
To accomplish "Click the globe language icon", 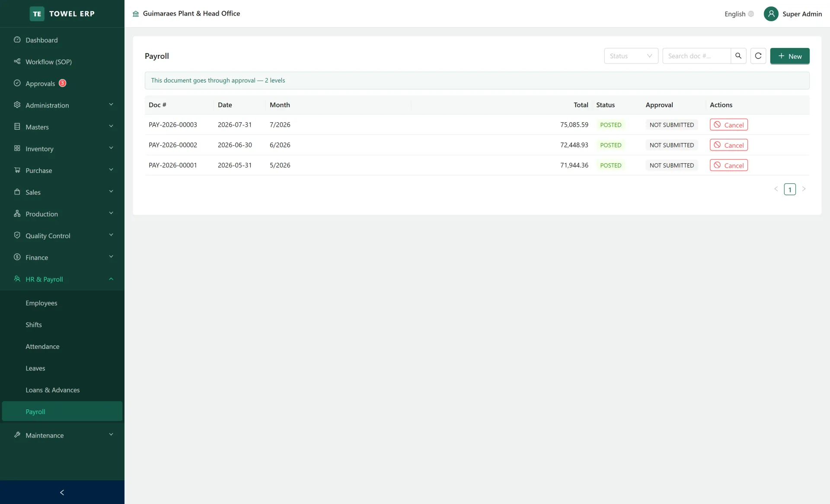I will [x=751, y=14].
